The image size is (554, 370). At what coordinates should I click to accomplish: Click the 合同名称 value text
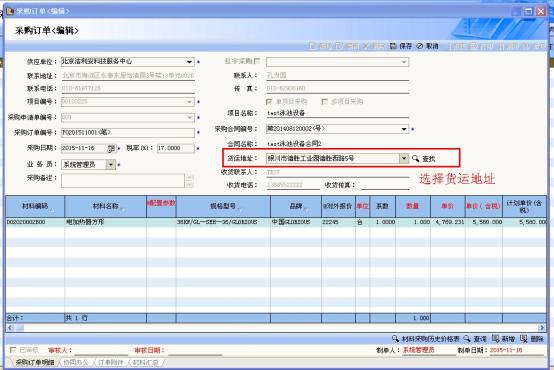[294, 144]
